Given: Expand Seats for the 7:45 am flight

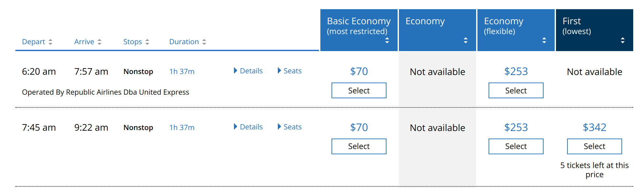Looking at the screenshot, I should tap(290, 127).
